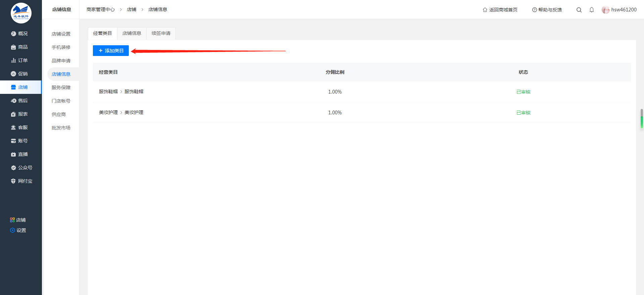644x295 pixels.
Task: Open notifications bell icon
Action: click(592, 10)
